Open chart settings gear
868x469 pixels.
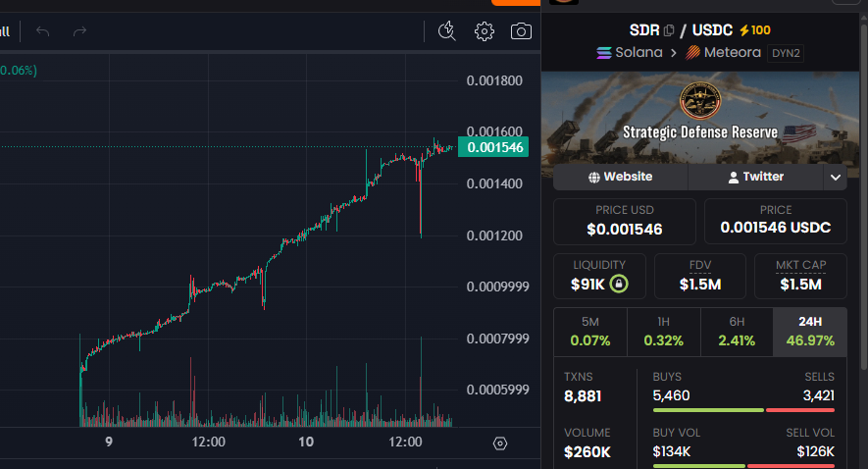point(485,31)
